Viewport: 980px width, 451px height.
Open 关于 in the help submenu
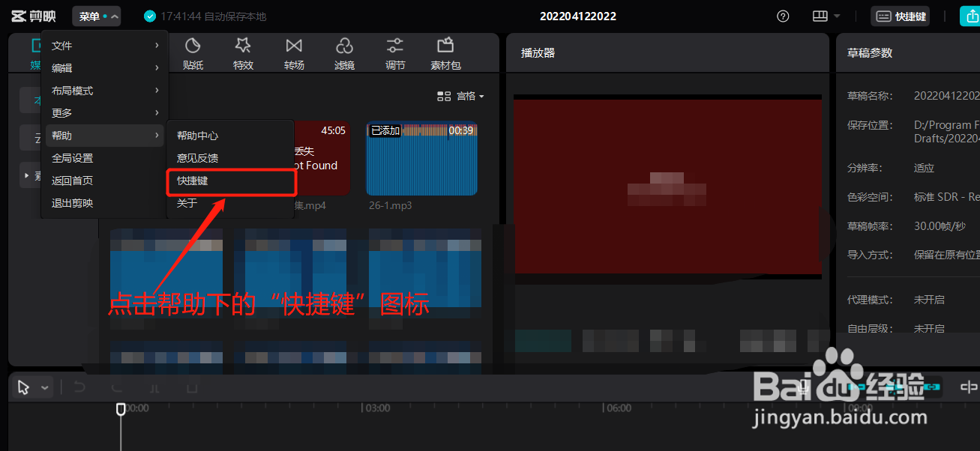tap(231, 203)
